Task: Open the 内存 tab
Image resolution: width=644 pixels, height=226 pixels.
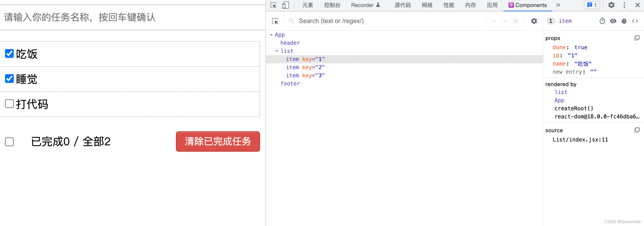Action: coord(471,5)
